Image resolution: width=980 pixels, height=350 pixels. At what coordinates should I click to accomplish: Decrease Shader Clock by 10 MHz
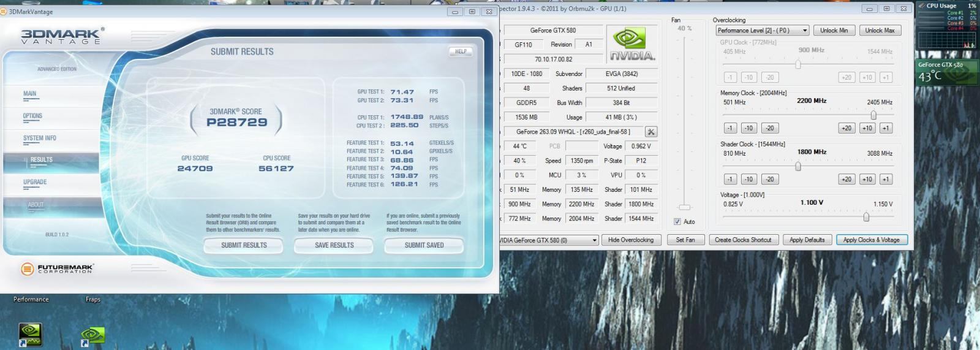click(x=748, y=180)
